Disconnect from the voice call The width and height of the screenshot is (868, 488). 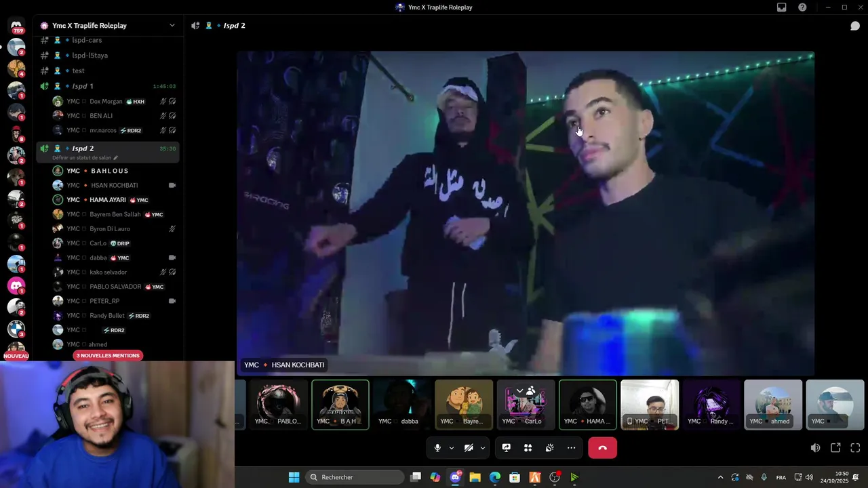point(602,448)
